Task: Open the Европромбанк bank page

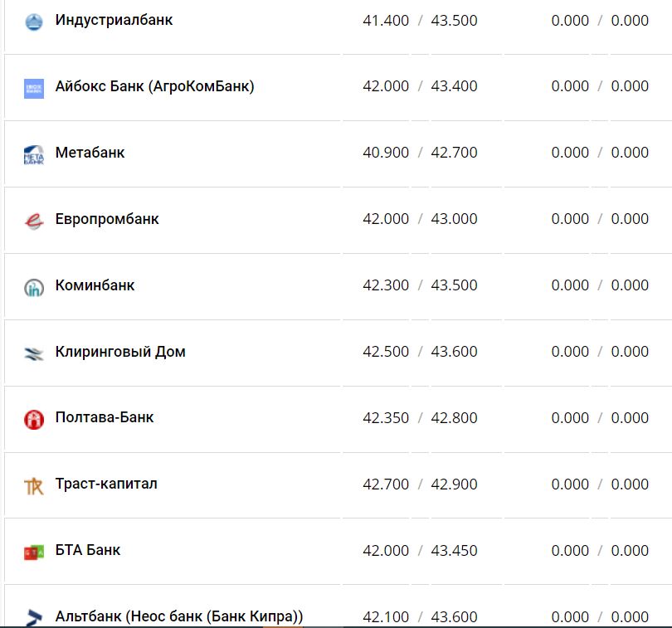Action: [x=107, y=219]
